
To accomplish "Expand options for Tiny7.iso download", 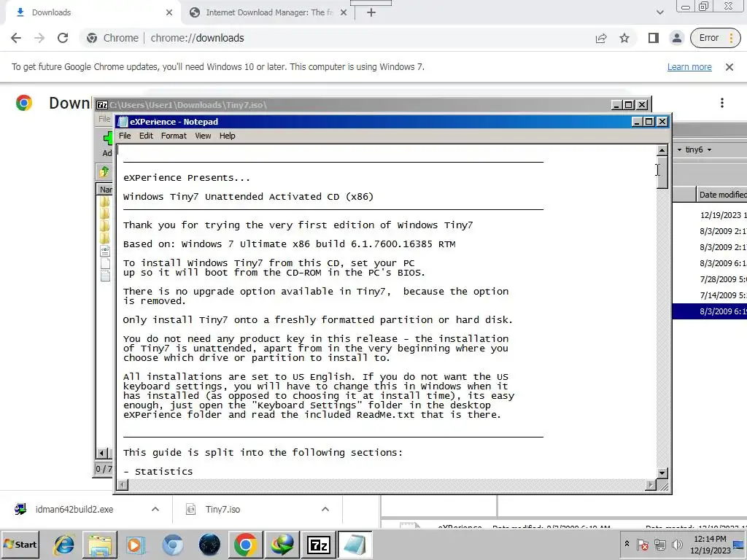I will 325,509.
